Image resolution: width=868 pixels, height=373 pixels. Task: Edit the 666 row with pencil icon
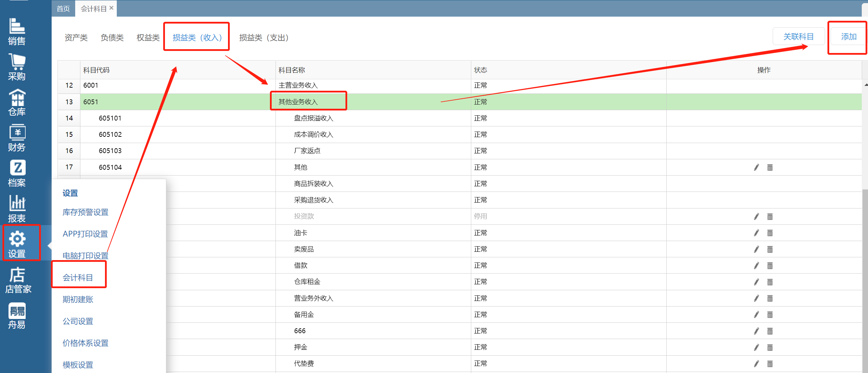pyautogui.click(x=756, y=331)
